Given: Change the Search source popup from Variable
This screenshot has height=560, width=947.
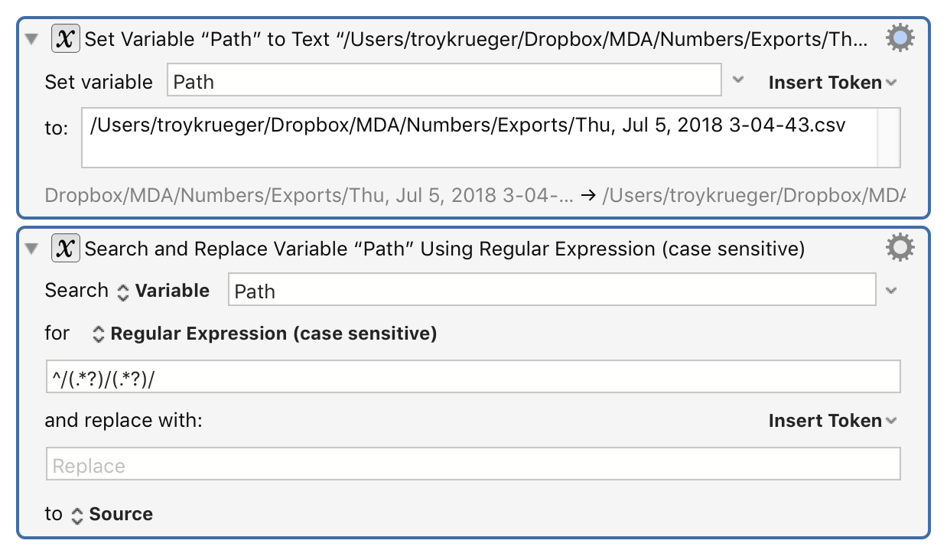Looking at the screenshot, I should pos(163,291).
